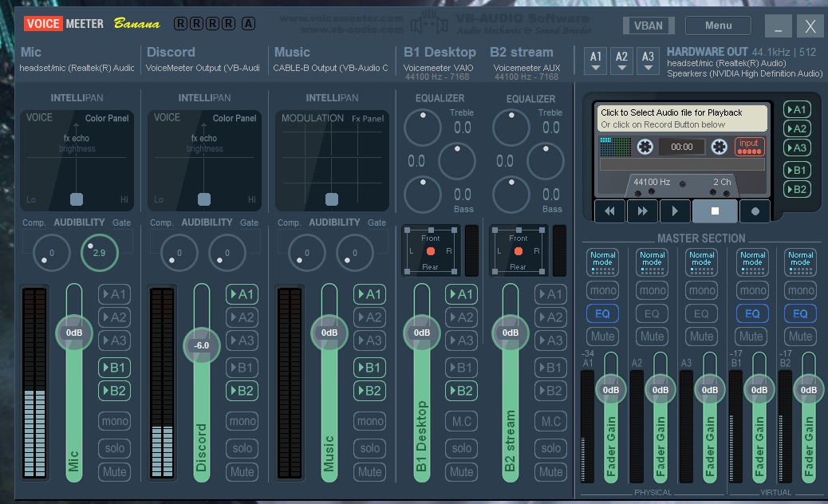Viewport: 828px width, 504px height.
Task: Open the A1 hardware out dropdown
Action: 595,61
